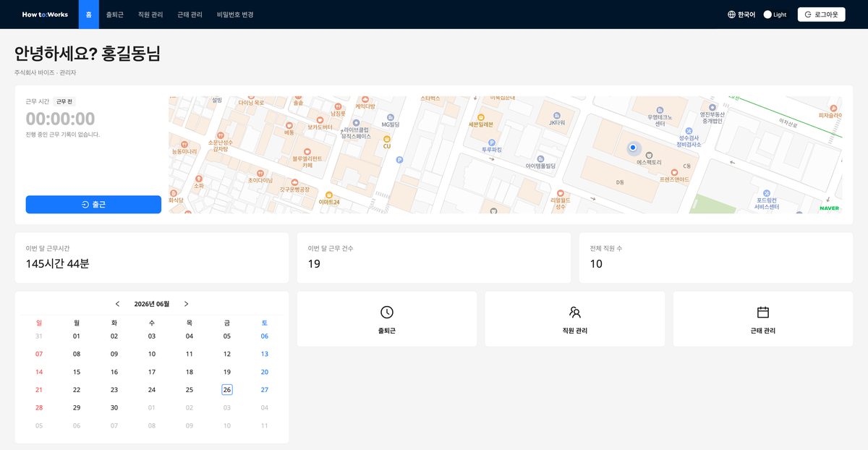868x450 pixels.
Task: Open the 한국어 language selector
Action: point(741,14)
